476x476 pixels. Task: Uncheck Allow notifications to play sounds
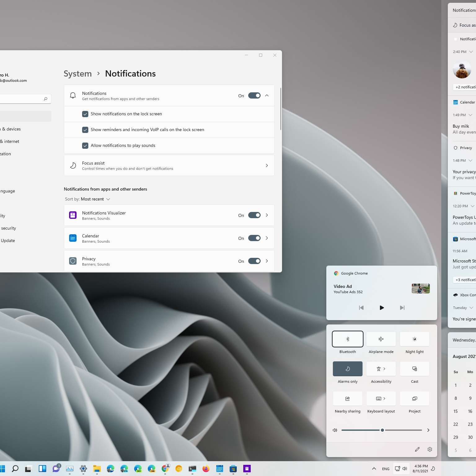[x=85, y=146]
